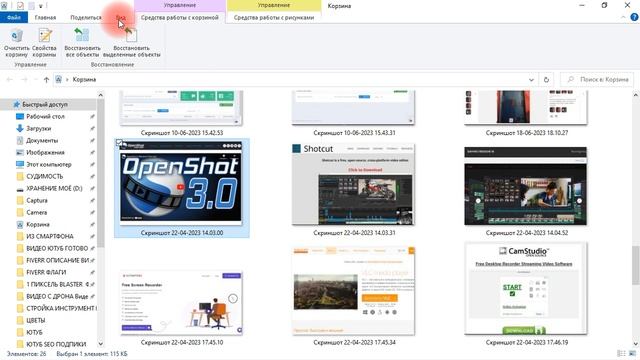Image resolution: width=640 pixels, height=360 pixels.
Task: Click the Empty Recycle Bin icon (Очистить корзину)
Action: coord(16,43)
